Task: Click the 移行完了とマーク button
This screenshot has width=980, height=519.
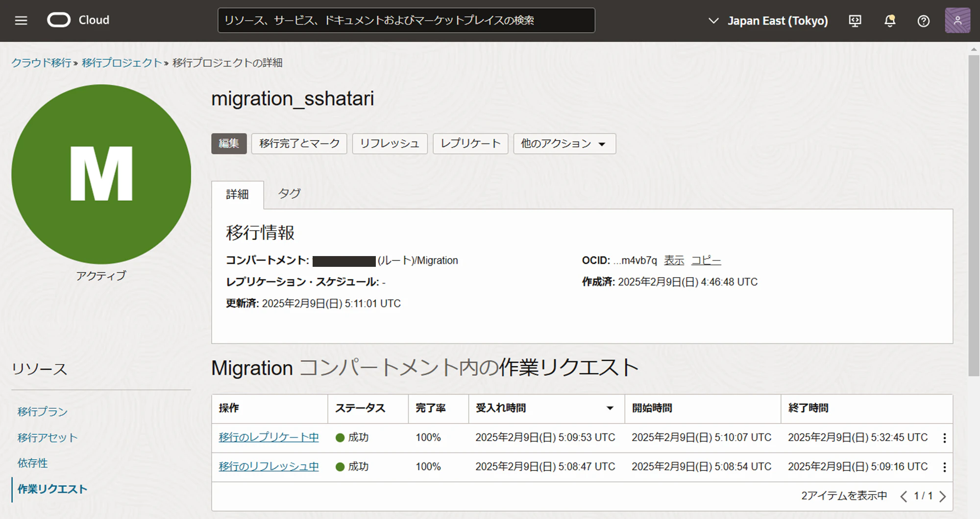Action: 299,143
